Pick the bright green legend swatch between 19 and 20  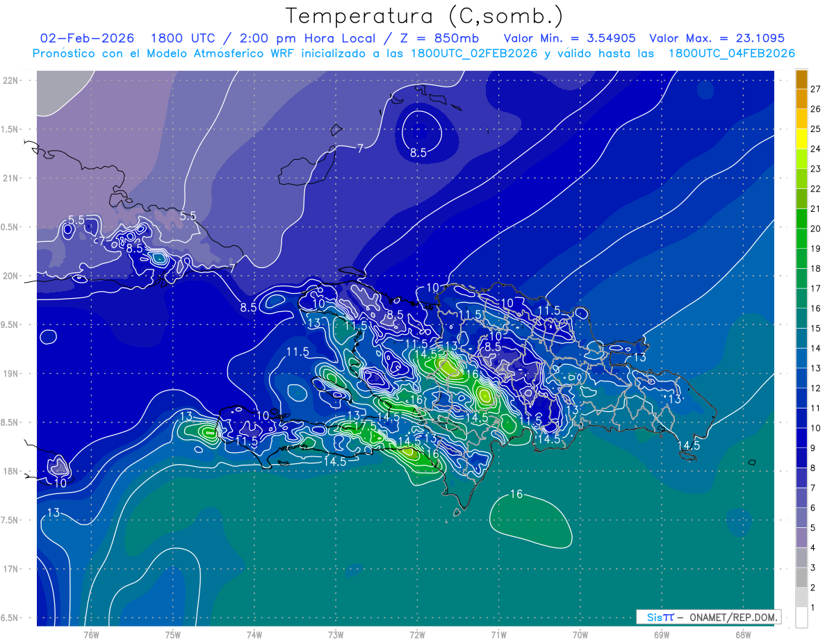(x=801, y=238)
